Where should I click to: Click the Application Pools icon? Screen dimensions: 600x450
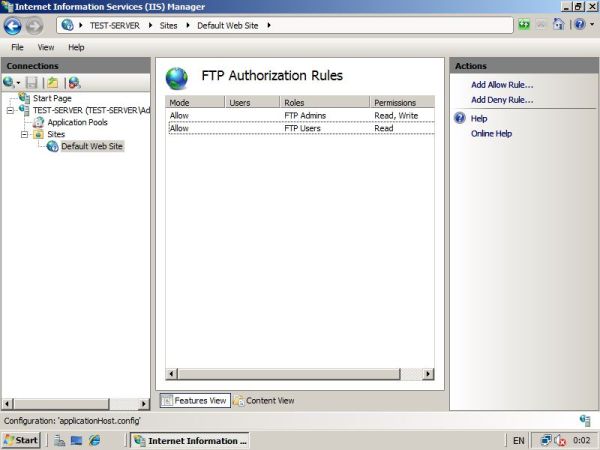point(38,122)
